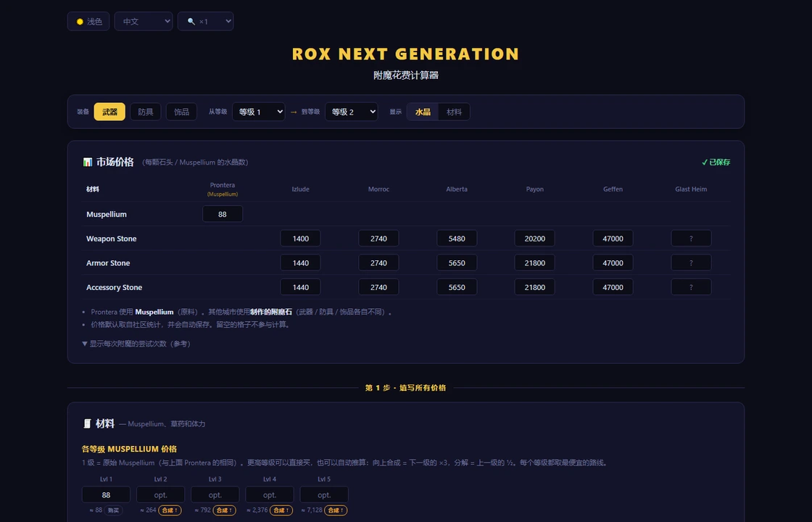This screenshot has height=522, width=812.
Task: Open the 到等级 dropdown showing 等级 2
Action: pos(352,112)
